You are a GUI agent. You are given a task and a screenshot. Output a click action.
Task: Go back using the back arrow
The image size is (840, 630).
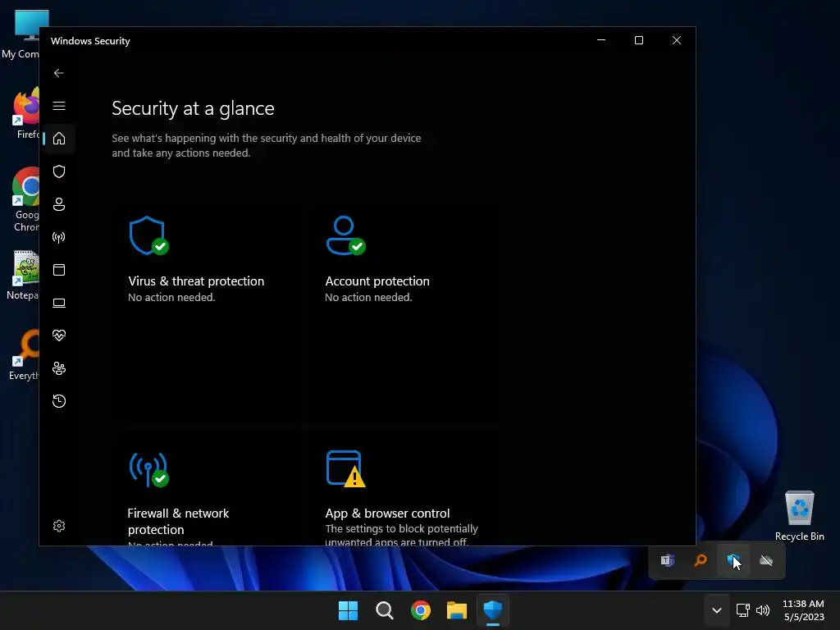point(59,73)
